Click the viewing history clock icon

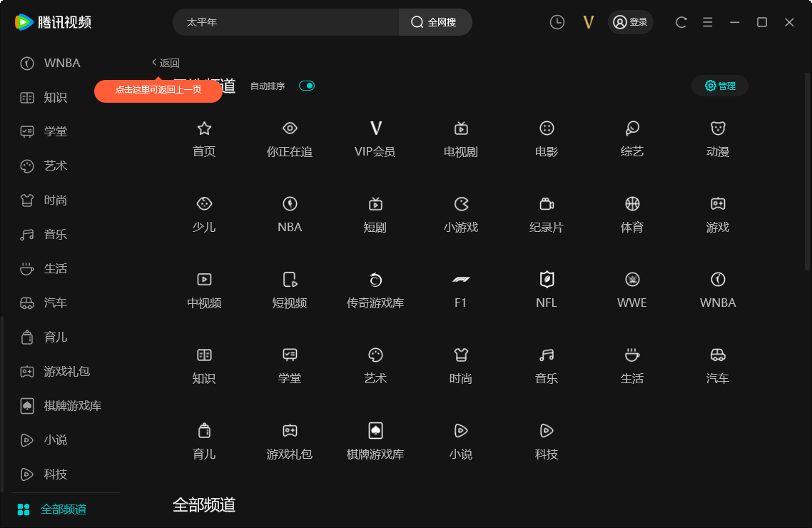point(557,22)
